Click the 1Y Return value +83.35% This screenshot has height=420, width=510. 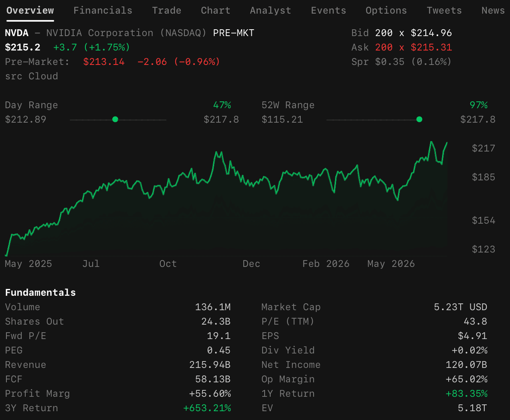point(467,394)
